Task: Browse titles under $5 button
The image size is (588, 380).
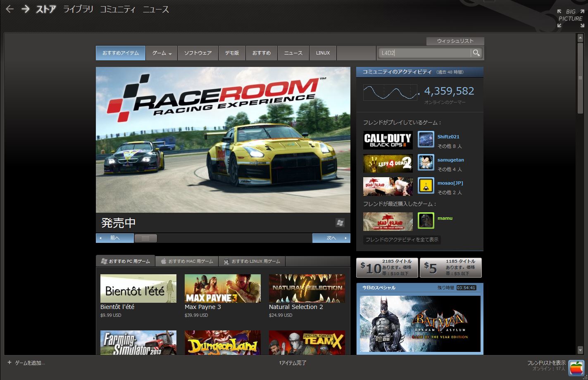Action: [x=451, y=268]
